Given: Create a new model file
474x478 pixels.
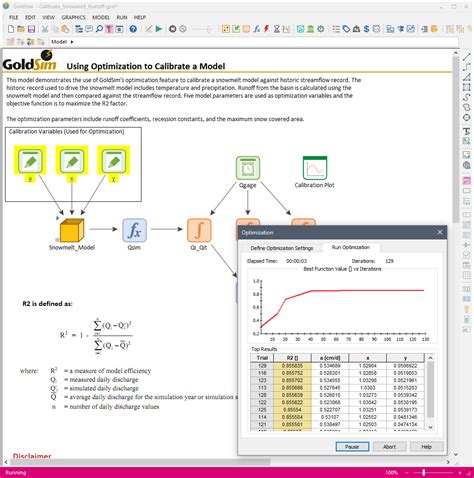Looking at the screenshot, I should click(11, 29).
